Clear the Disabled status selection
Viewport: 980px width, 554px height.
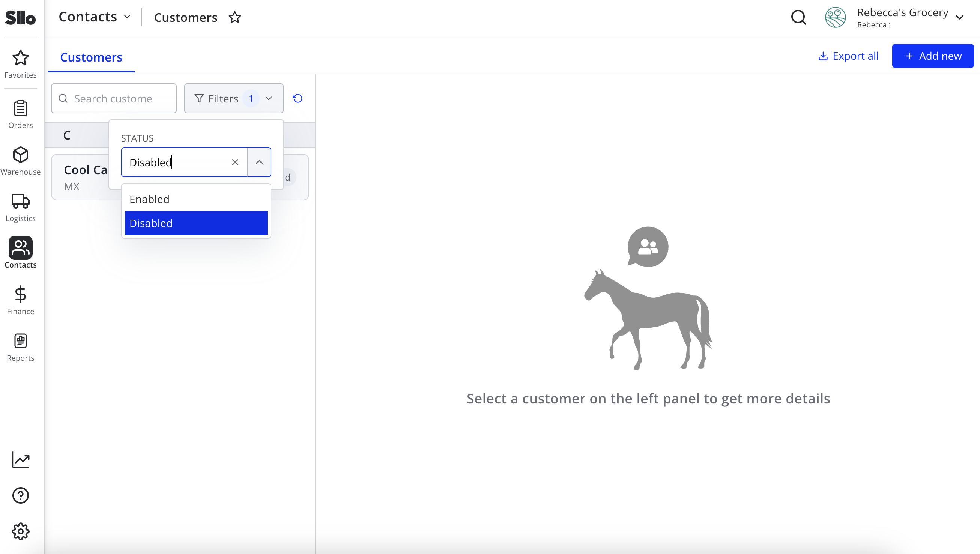[235, 162]
